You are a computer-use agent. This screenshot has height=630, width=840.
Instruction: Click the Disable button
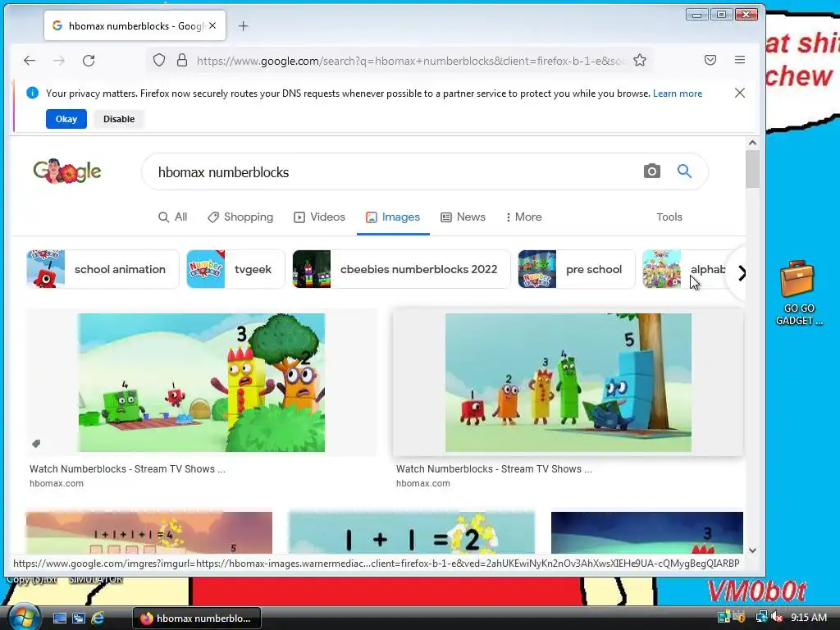[x=119, y=119]
